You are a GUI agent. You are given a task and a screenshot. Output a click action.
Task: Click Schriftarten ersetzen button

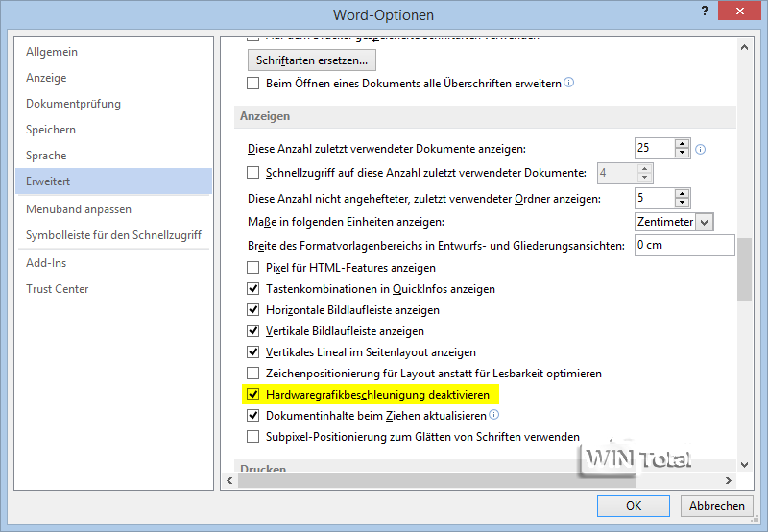tap(312, 60)
